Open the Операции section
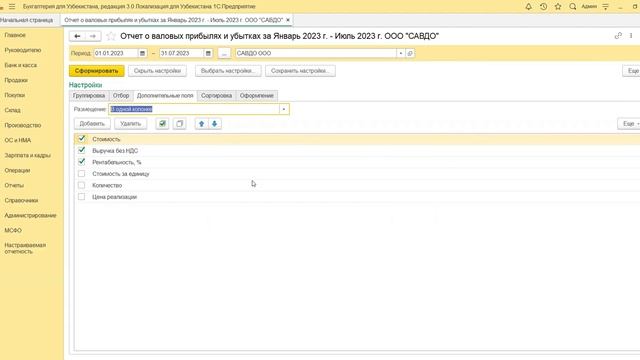The image size is (640, 360). tap(17, 170)
